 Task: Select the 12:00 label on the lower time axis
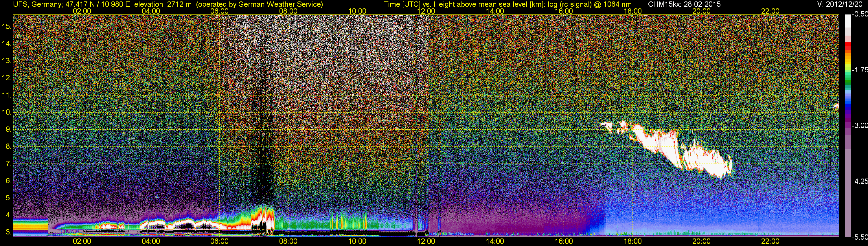(x=426, y=241)
